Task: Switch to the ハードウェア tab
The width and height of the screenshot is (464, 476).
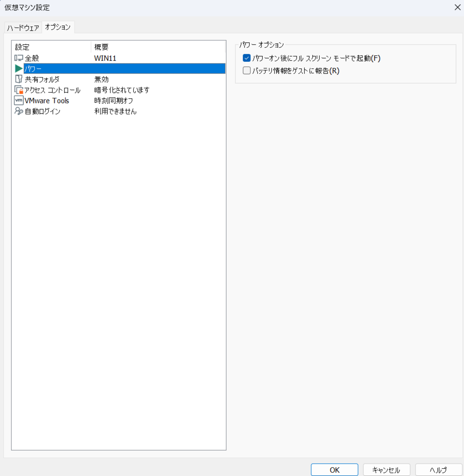Action: [23, 28]
